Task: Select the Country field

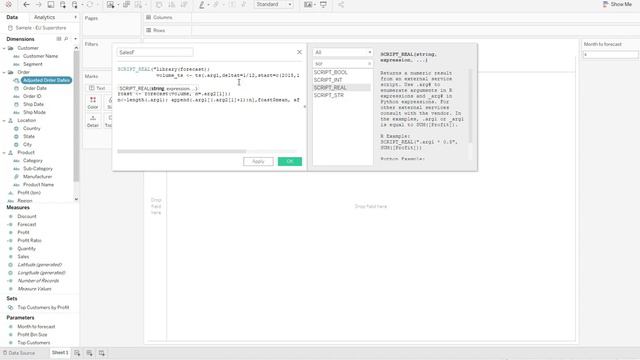Action: (x=31, y=128)
